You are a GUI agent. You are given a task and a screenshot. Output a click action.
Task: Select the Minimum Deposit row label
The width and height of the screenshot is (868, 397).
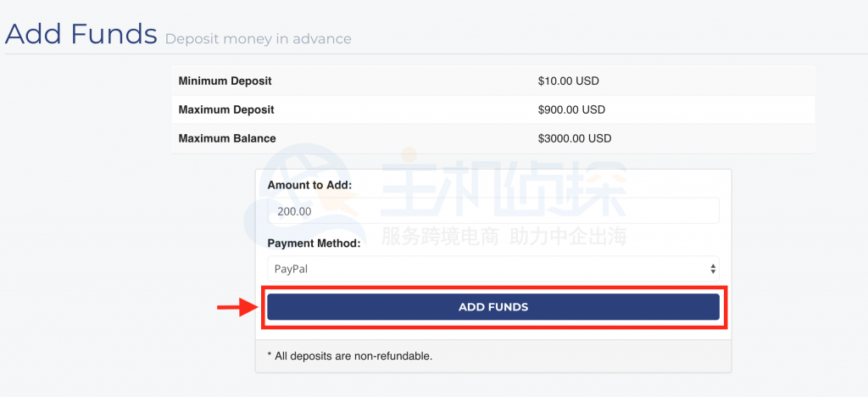point(225,81)
